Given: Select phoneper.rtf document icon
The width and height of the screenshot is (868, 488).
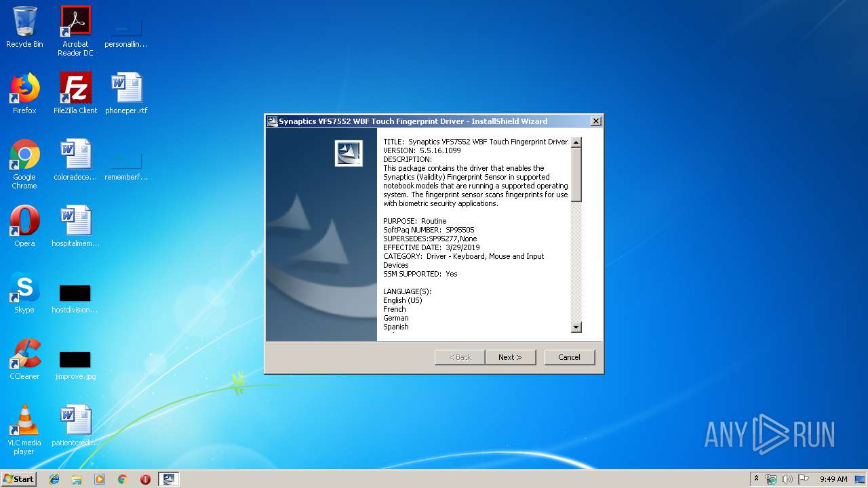Looking at the screenshot, I should (126, 94).
